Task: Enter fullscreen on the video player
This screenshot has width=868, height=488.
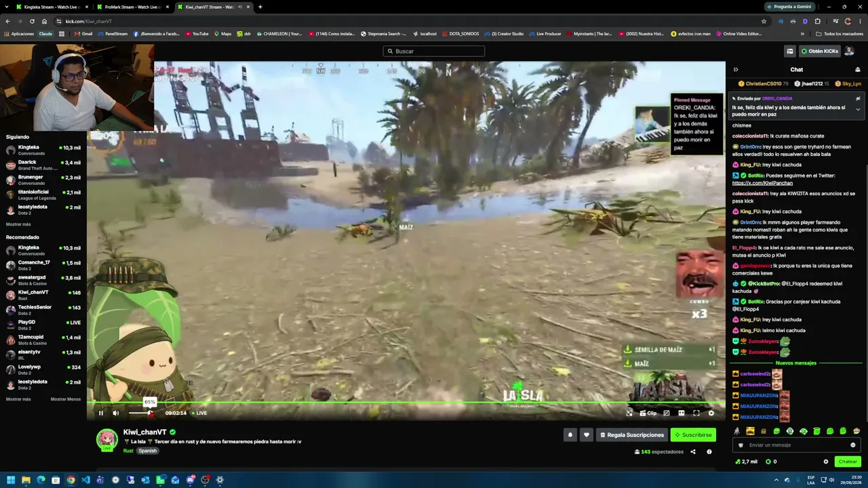Action: tap(696, 413)
